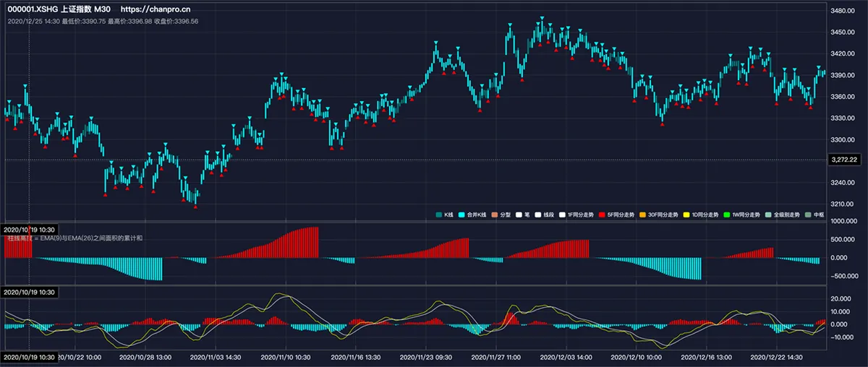This screenshot has height=367, width=868.
Task: Click the 2020/12/22 14:30 date label
Action: tap(776, 357)
